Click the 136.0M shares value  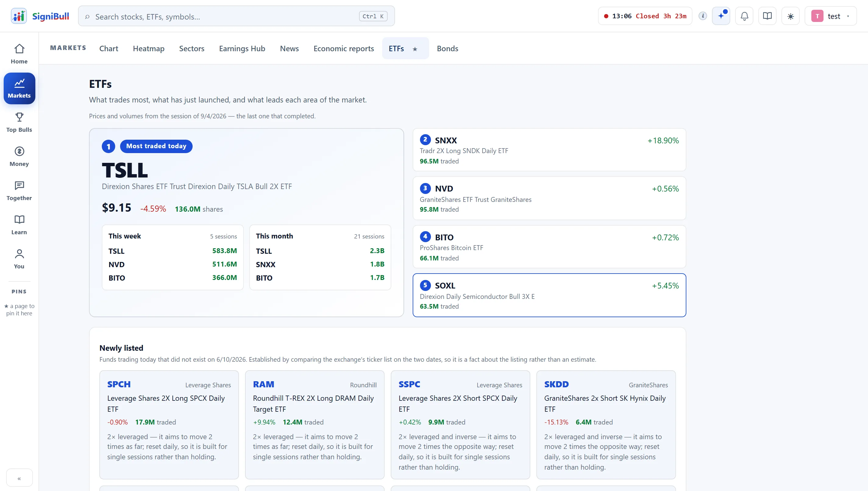pyautogui.click(x=199, y=209)
